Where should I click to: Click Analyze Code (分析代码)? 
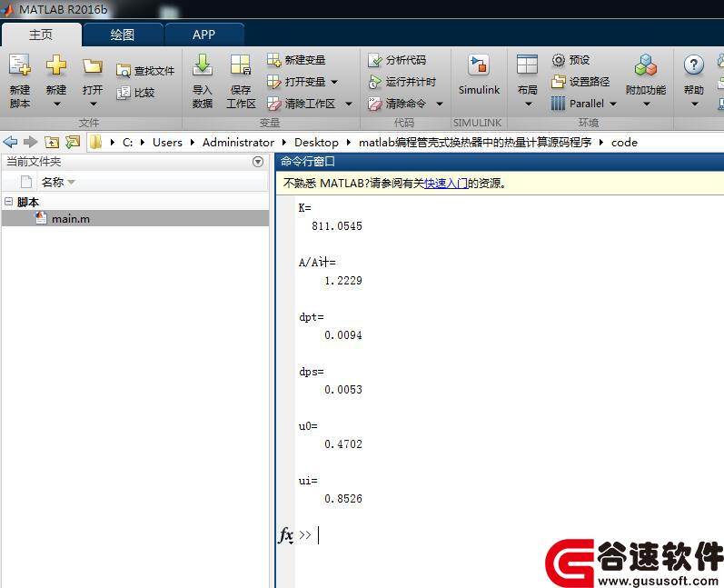coord(397,60)
